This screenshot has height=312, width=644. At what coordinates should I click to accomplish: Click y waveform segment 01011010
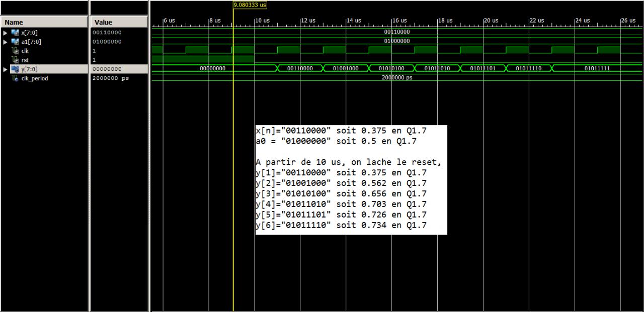click(x=437, y=69)
